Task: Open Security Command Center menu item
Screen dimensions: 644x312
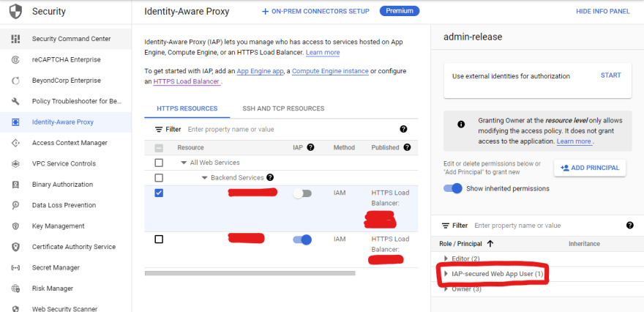Action: [66, 39]
